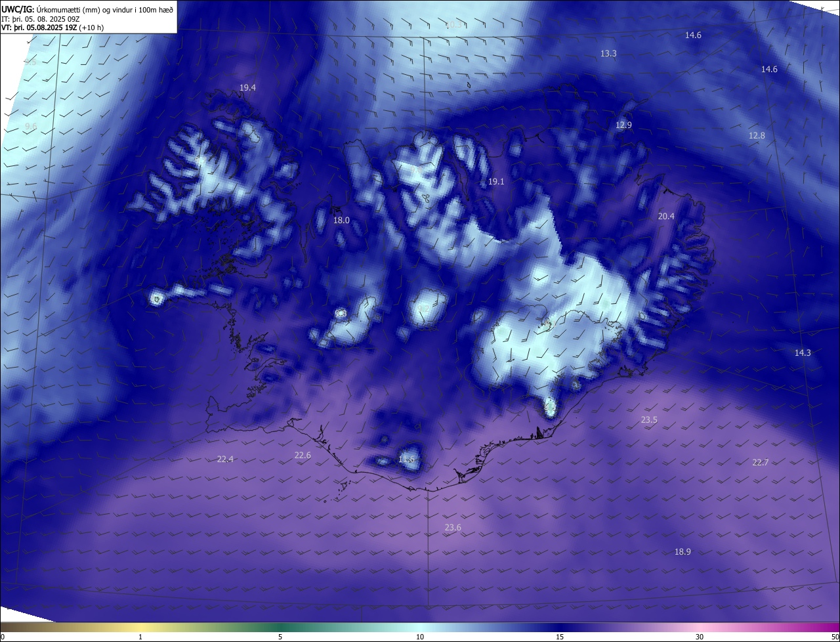Click the 12.9 value label
Viewport: 840px width, 642px height.
[x=623, y=125]
